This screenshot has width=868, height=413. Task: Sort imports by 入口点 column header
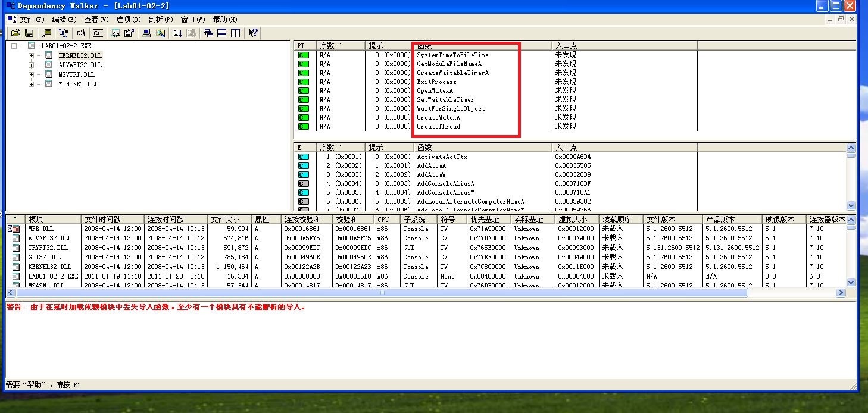pos(625,45)
